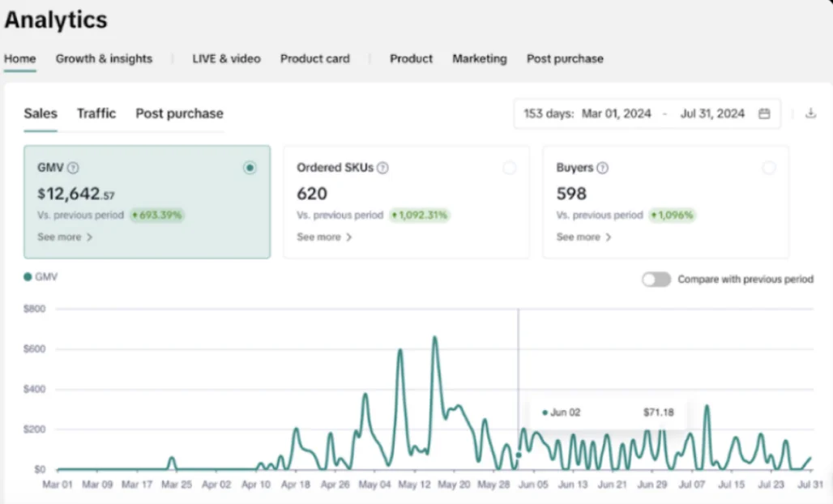
Task: Switch to the Traffic sub-tab
Action: [x=96, y=113]
